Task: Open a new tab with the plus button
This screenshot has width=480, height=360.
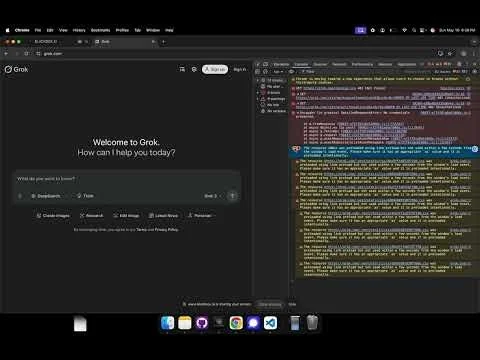Action: pyautogui.click(x=164, y=42)
